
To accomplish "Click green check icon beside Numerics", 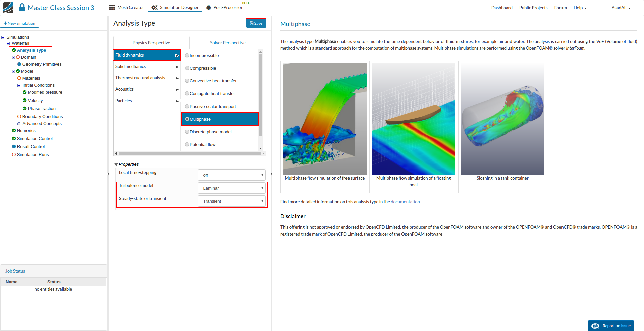I will (14, 131).
